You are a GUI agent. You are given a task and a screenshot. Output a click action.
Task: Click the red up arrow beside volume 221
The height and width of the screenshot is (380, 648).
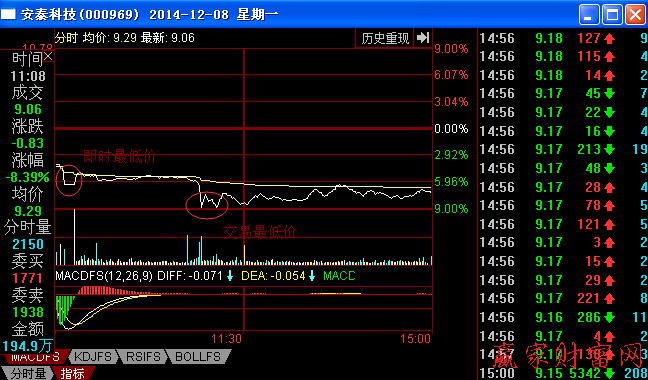[x=610, y=299]
